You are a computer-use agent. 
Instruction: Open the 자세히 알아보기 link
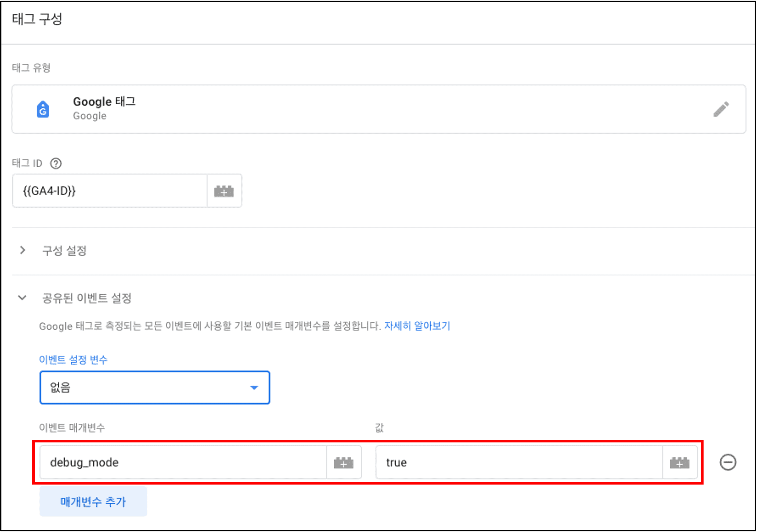pyautogui.click(x=417, y=326)
